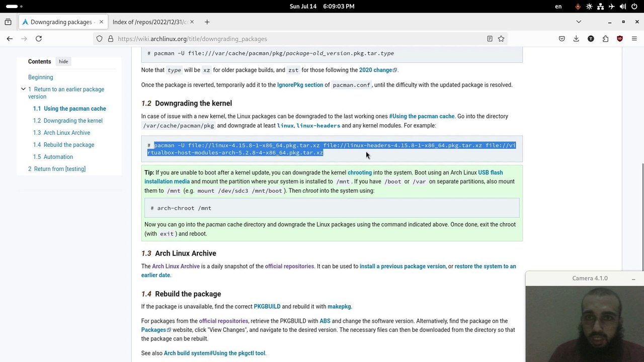Open the Firefox extensions puzzle icon
This screenshot has height=362, width=644.
(605, 39)
